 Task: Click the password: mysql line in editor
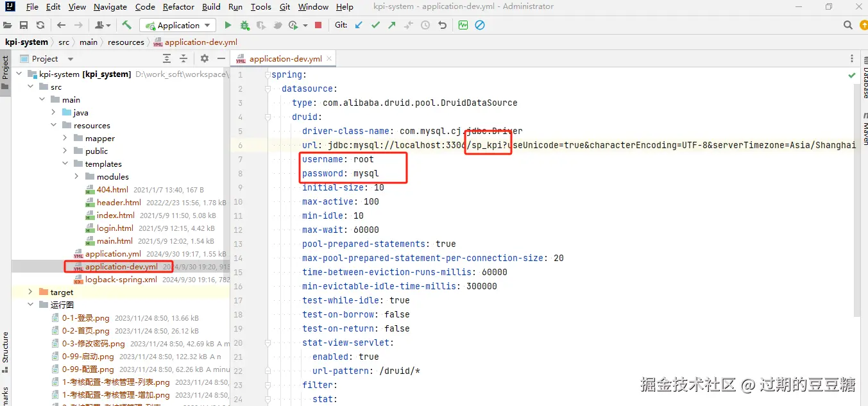pyautogui.click(x=341, y=173)
